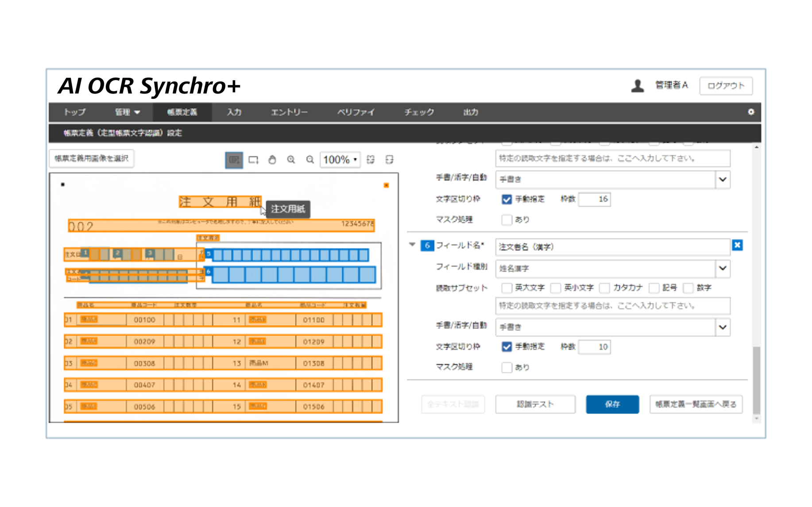The height and width of the screenshot is (507, 812).
Task: Click the 枠数 input showing 16
Action: tap(594, 199)
